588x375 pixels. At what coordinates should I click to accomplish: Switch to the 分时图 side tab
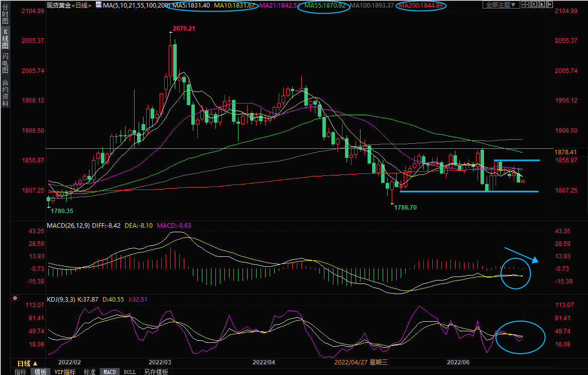point(5,15)
